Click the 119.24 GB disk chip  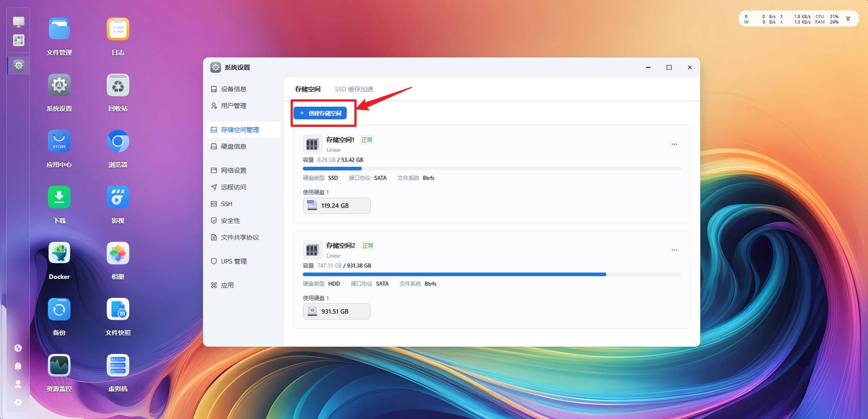pos(336,206)
